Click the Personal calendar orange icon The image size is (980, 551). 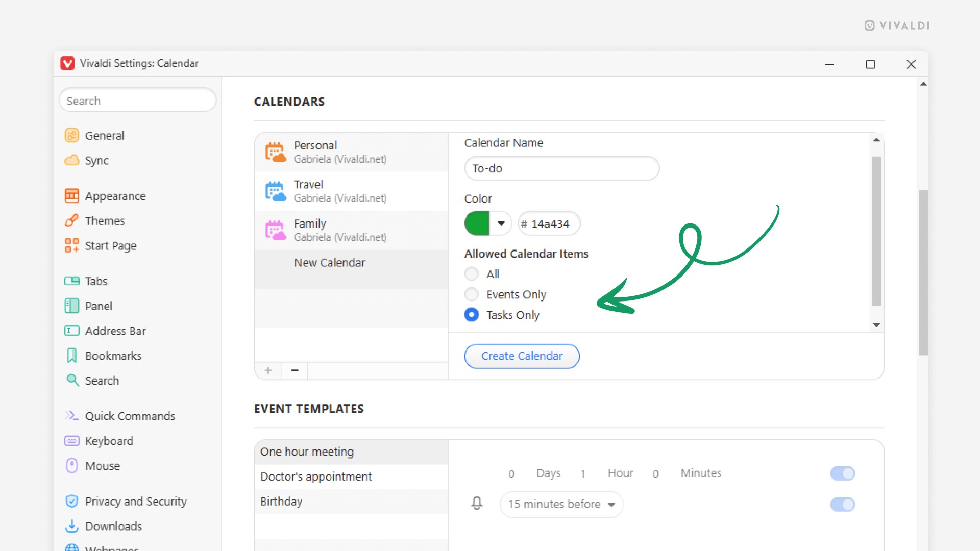pyautogui.click(x=276, y=152)
